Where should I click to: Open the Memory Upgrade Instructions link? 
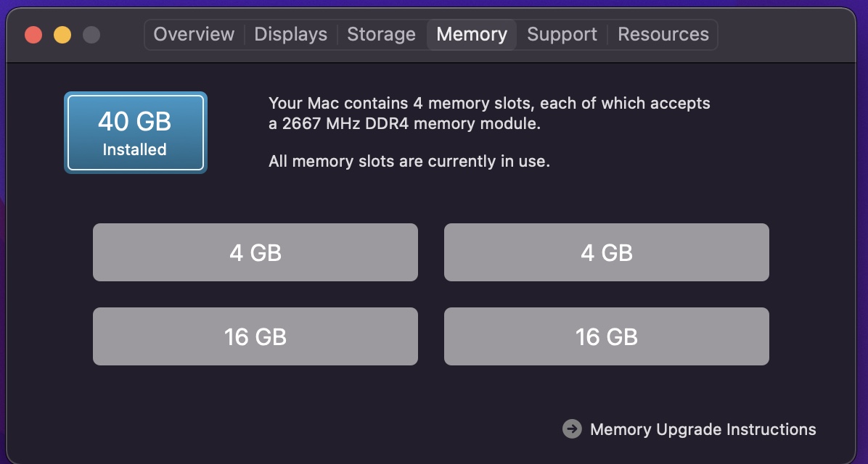(x=703, y=429)
